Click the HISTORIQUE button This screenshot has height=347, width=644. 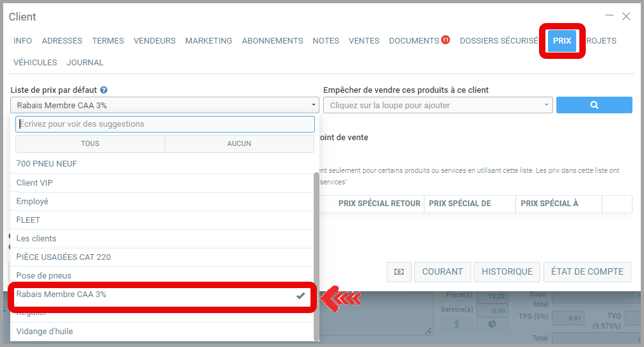tap(506, 271)
